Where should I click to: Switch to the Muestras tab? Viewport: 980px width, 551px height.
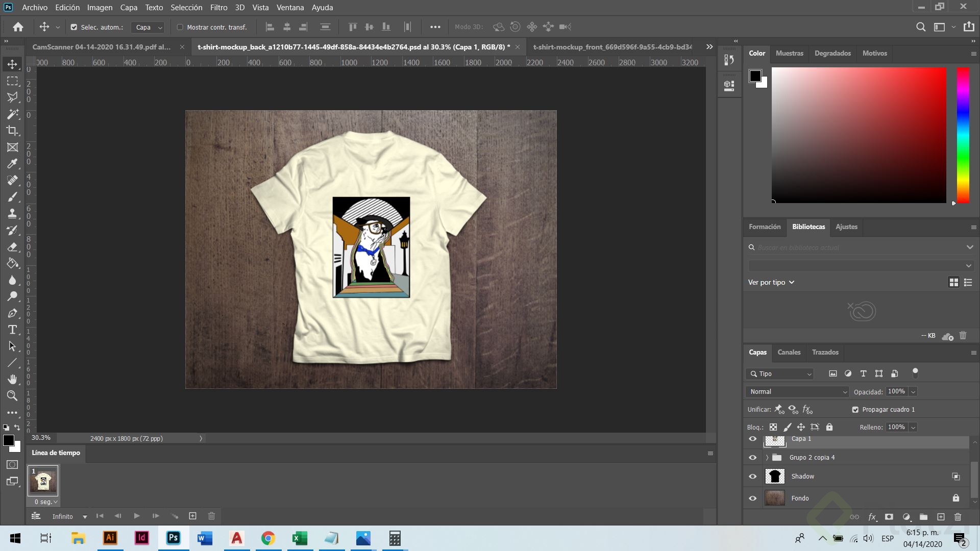coord(789,53)
